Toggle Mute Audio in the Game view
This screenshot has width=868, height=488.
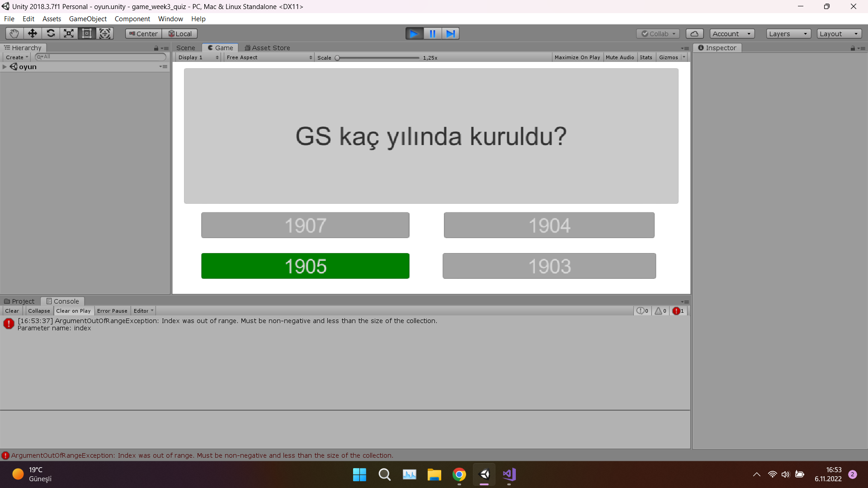pos(620,57)
